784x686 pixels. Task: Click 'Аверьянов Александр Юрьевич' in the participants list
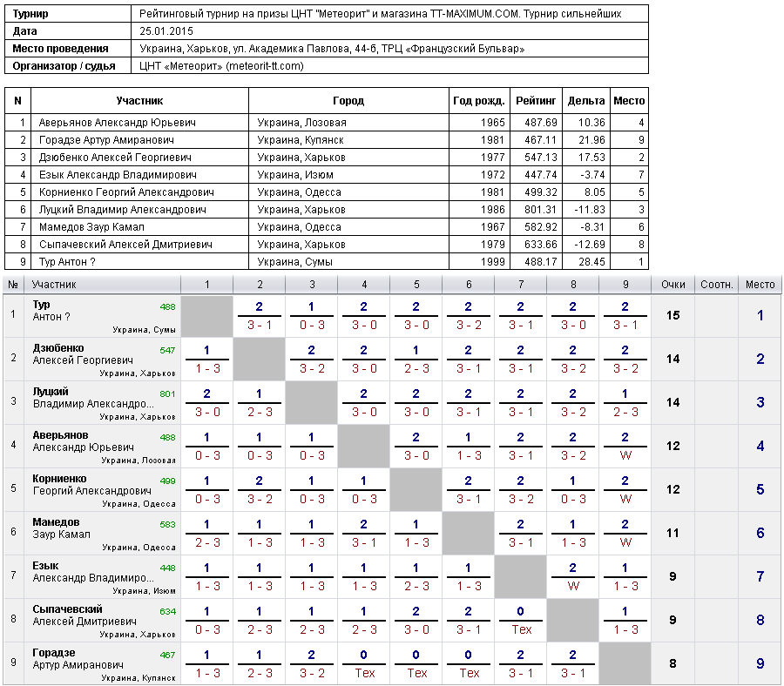pos(118,123)
